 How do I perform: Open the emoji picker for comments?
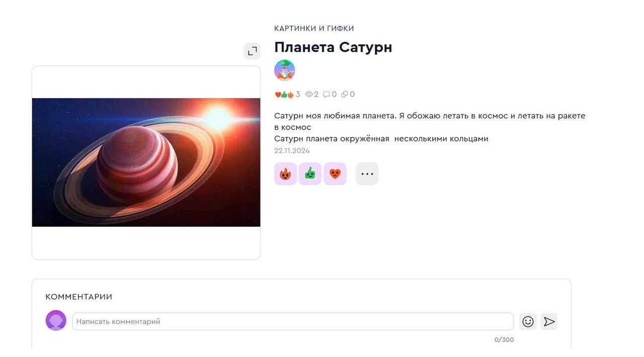(528, 321)
